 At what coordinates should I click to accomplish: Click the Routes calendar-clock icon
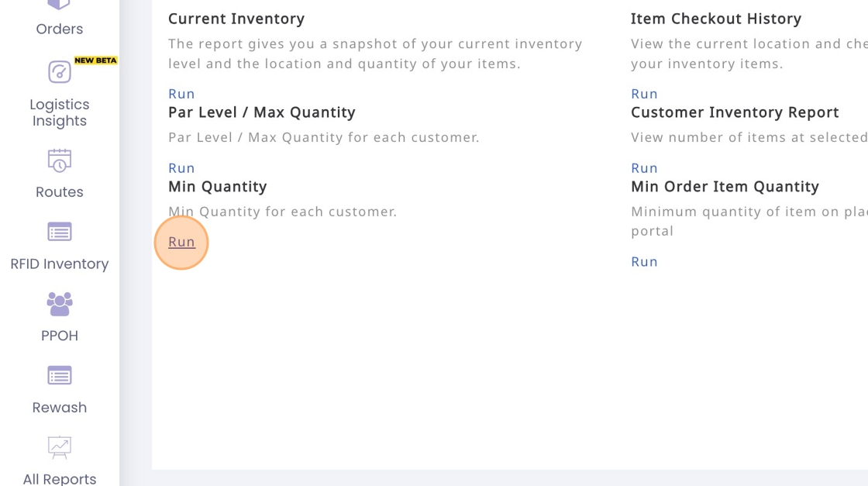(x=60, y=160)
